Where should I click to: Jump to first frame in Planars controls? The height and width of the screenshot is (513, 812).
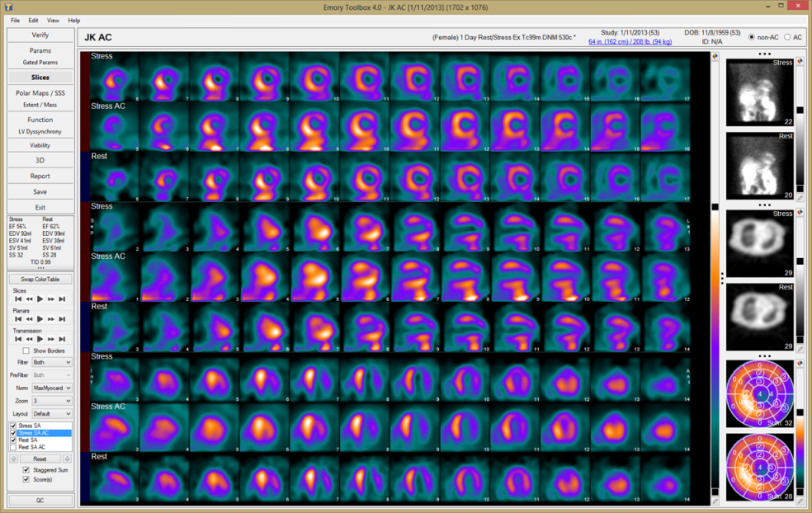point(18,319)
